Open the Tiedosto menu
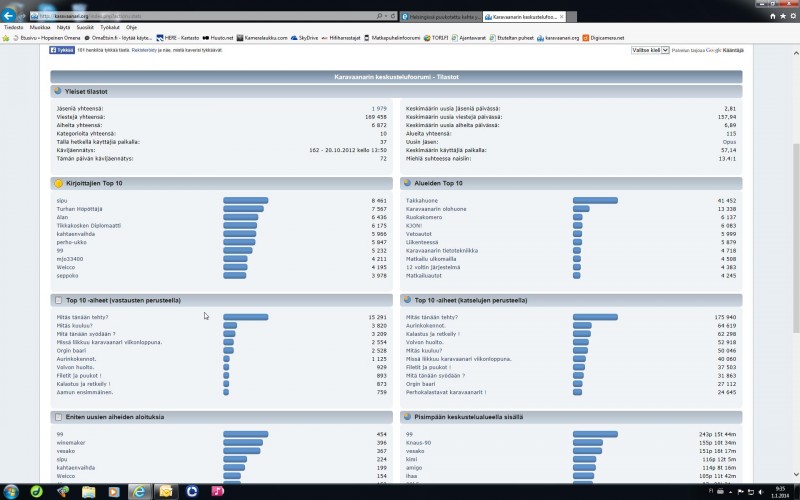The height and width of the screenshot is (500, 800). [13, 27]
